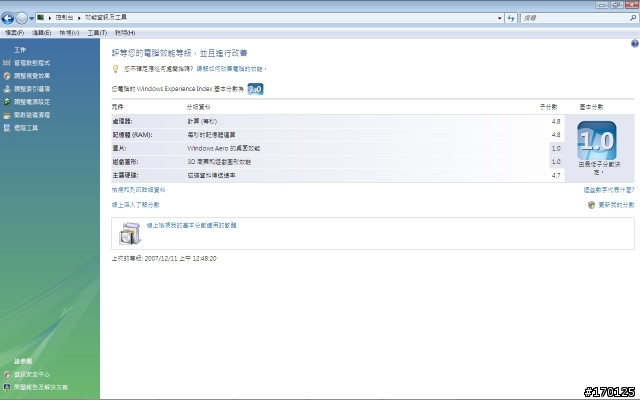This screenshot has width=640, height=400.
Task: Open the view software for my base score link
Action: click(191, 225)
